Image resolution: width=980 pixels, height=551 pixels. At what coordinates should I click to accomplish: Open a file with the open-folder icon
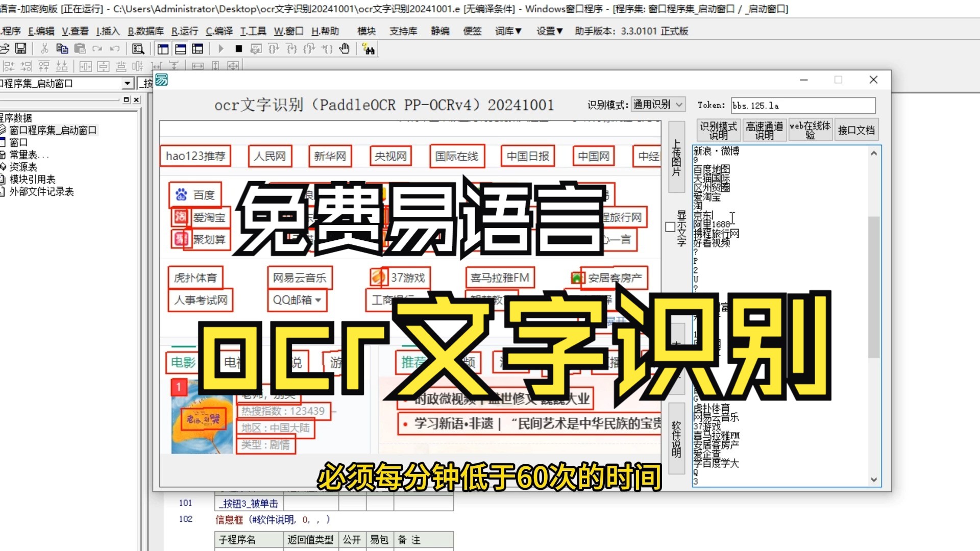click(x=6, y=48)
